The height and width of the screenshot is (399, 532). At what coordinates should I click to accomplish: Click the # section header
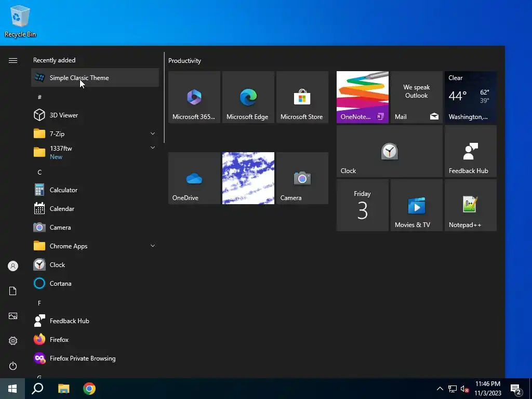click(x=39, y=97)
